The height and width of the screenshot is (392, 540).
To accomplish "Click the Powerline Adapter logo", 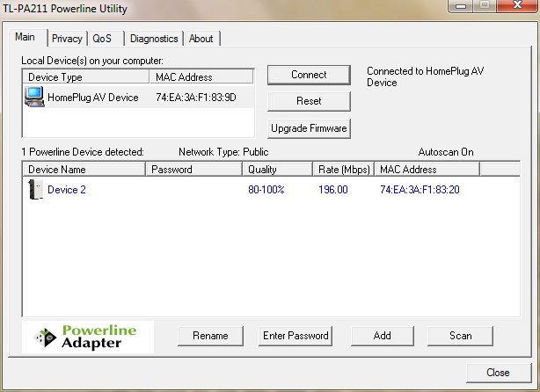I will (x=89, y=337).
